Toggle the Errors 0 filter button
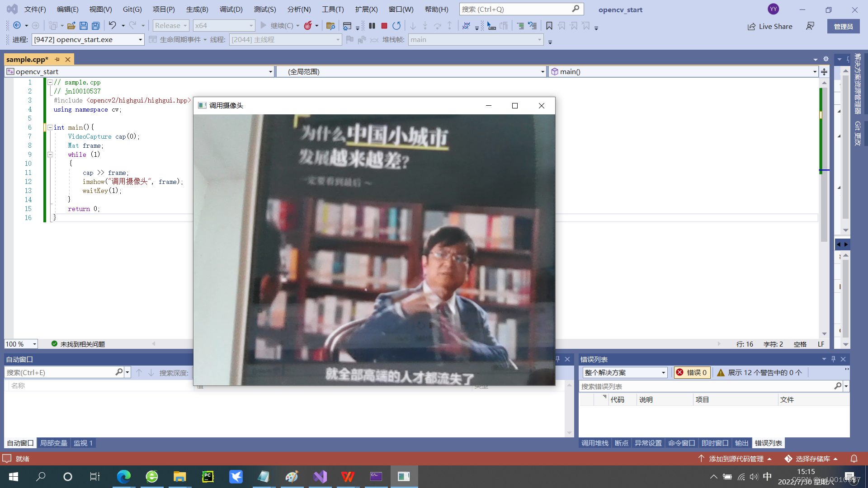This screenshot has width=868, height=488. pyautogui.click(x=692, y=372)
